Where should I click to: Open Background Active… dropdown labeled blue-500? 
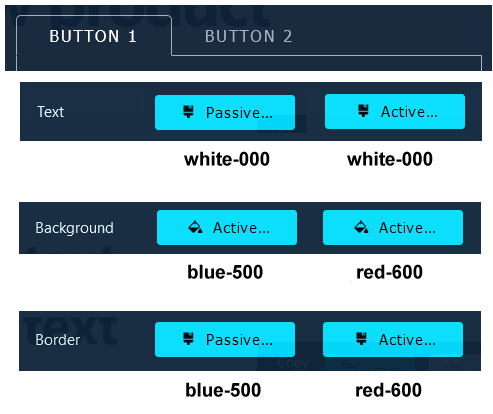click(x=227, y=228)
